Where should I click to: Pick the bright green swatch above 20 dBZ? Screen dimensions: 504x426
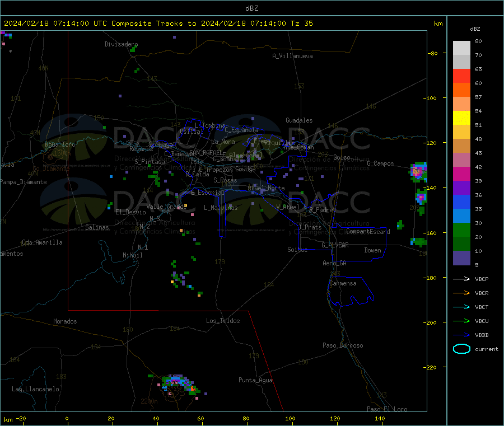[x=461, y=230]
